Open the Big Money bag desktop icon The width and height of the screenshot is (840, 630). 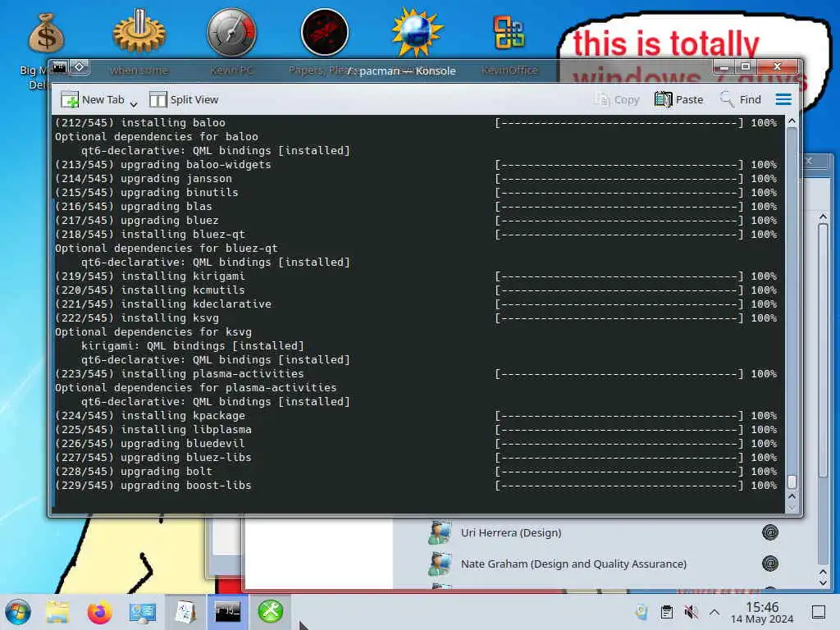tap(46, 33)
